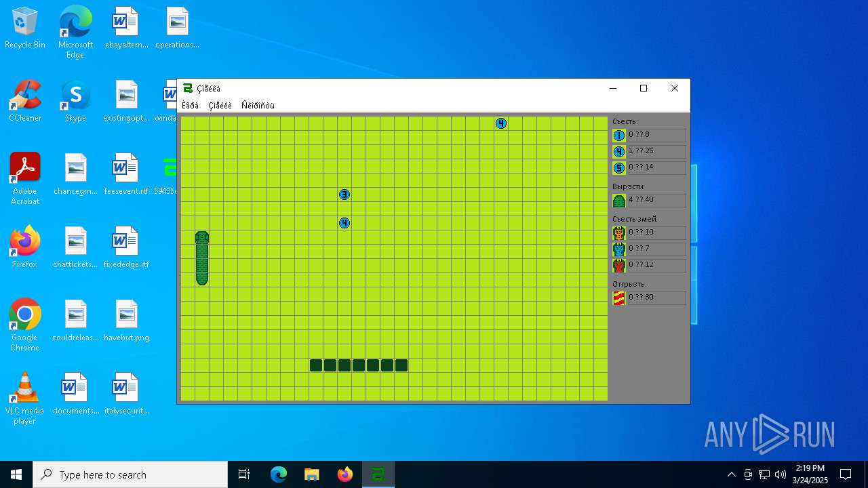
Task: Click the blue 4 ball in the board's top row
Action: pos(500,123)
